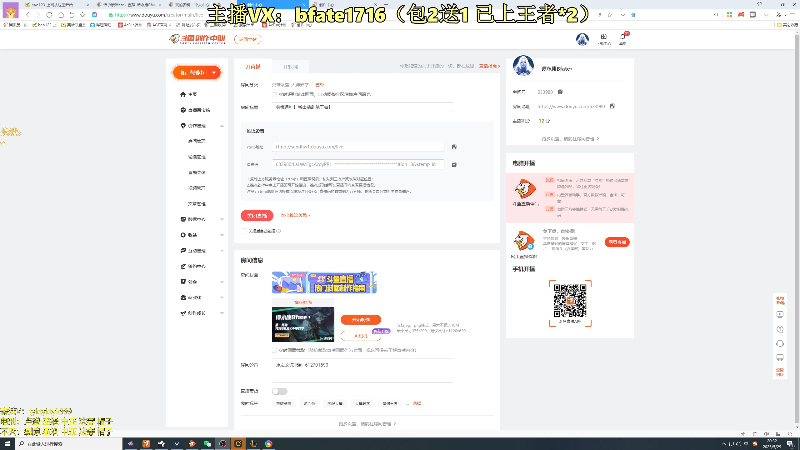Collapse the expanded sidebar section chevron
800x450 pixels.
click(x=222, y=126)
